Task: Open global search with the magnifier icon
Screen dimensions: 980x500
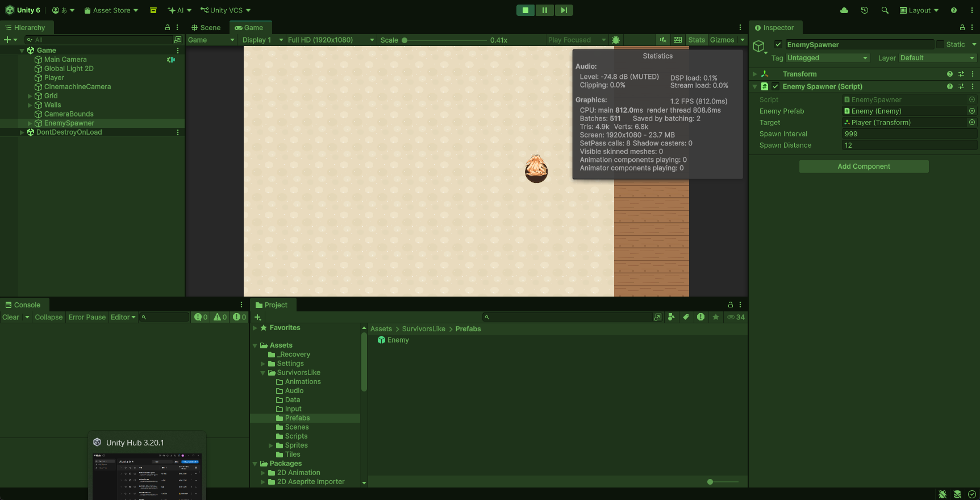Action: (x=885, y=10)
